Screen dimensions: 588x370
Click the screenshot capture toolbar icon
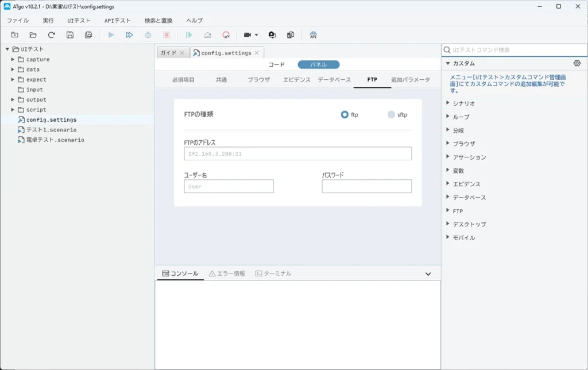pyautogui.click(x=272, y=35)
